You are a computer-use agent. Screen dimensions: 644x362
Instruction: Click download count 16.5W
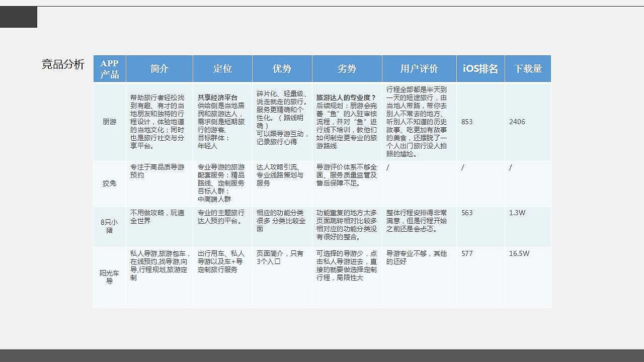click(519, 253)
